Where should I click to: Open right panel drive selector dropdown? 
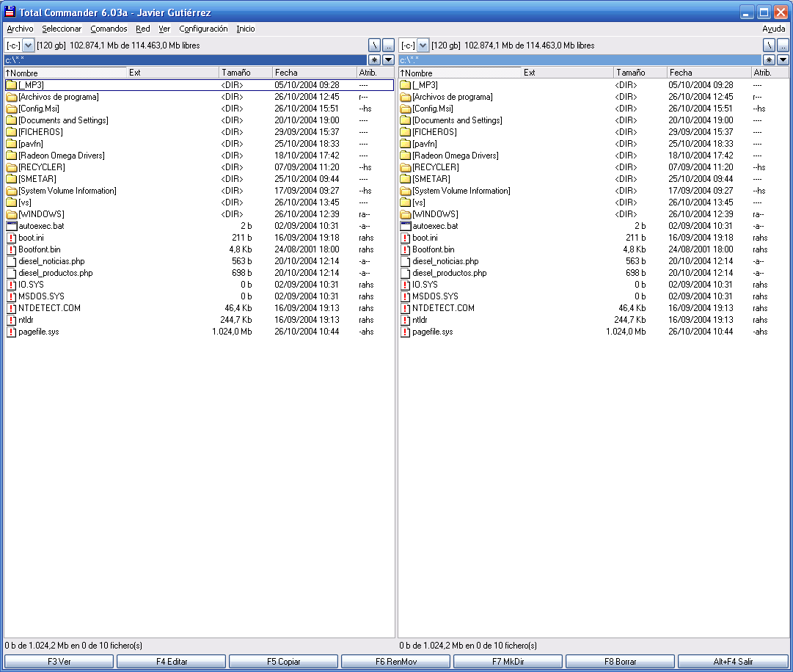click(423, 45)
